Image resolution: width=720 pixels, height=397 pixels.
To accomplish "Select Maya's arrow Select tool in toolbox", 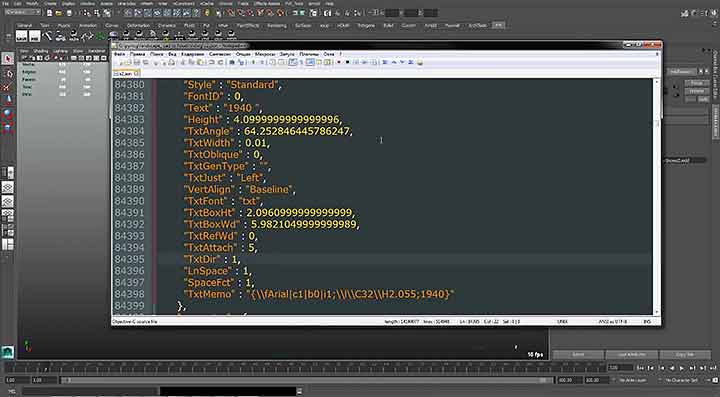I will tap(8, 58).
